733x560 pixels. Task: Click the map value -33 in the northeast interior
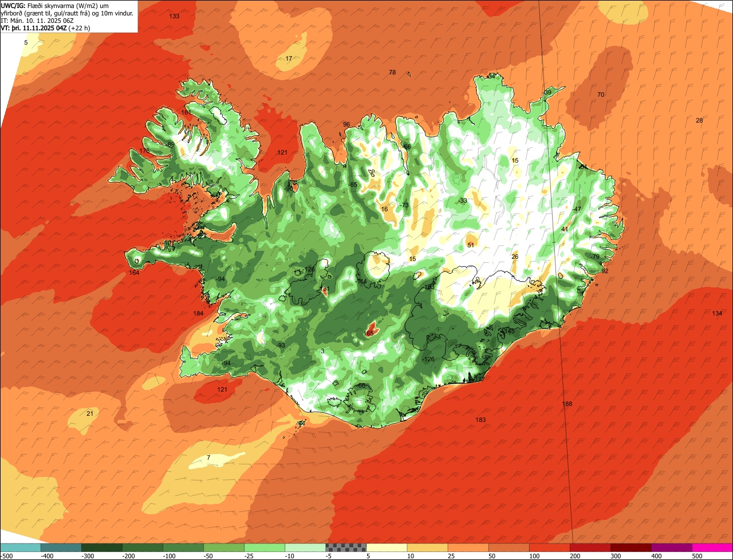pyautogui.click(x=462, y=200)
